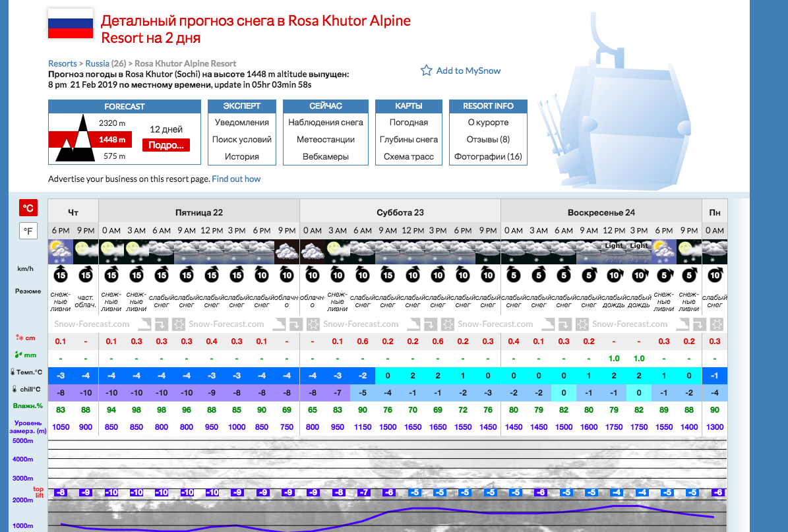Image resolution: width=788 pixels, height=532 pixels.
Task: Click the Saturday 3 AM weather icon
Action: 338,252
